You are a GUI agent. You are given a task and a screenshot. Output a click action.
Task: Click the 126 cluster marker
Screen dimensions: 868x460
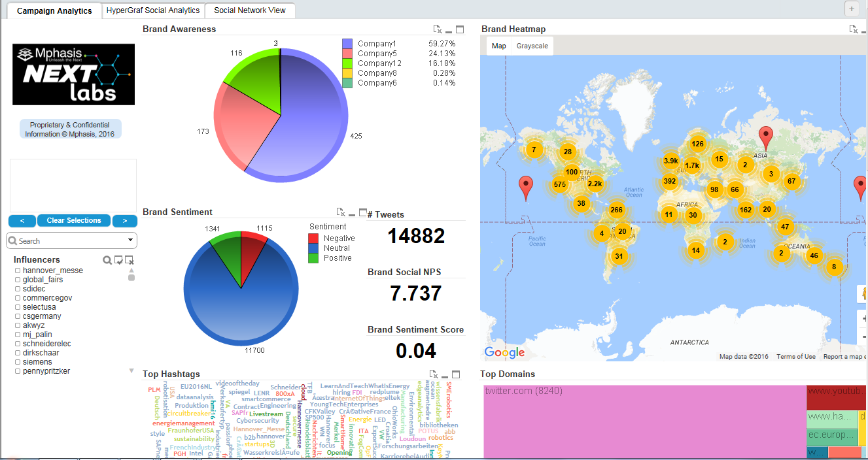point(697,144)
